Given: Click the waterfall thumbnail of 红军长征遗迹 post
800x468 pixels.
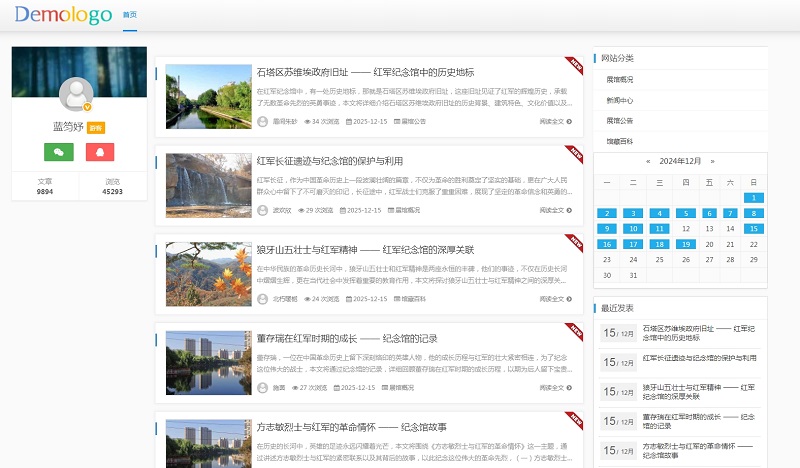Looking at the screenshot, I should (x=209, y=185).
